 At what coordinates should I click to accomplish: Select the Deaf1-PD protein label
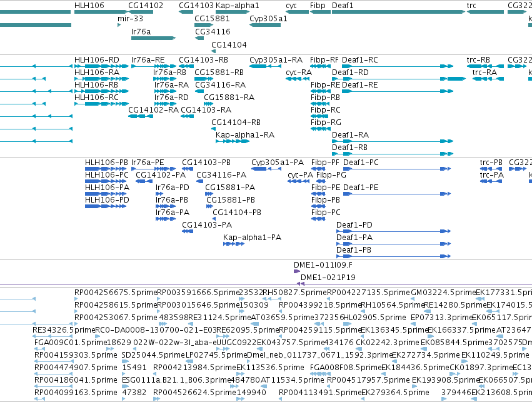point(354,225)
